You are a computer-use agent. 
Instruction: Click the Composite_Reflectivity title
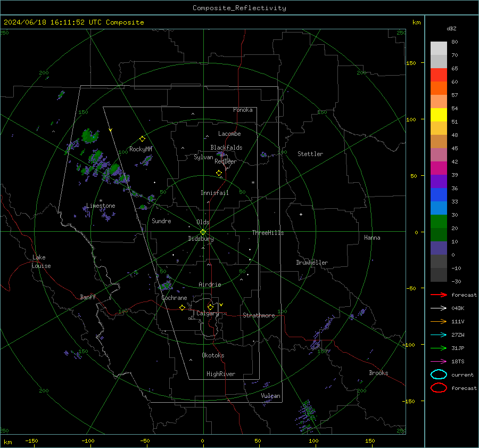point(240,8)
